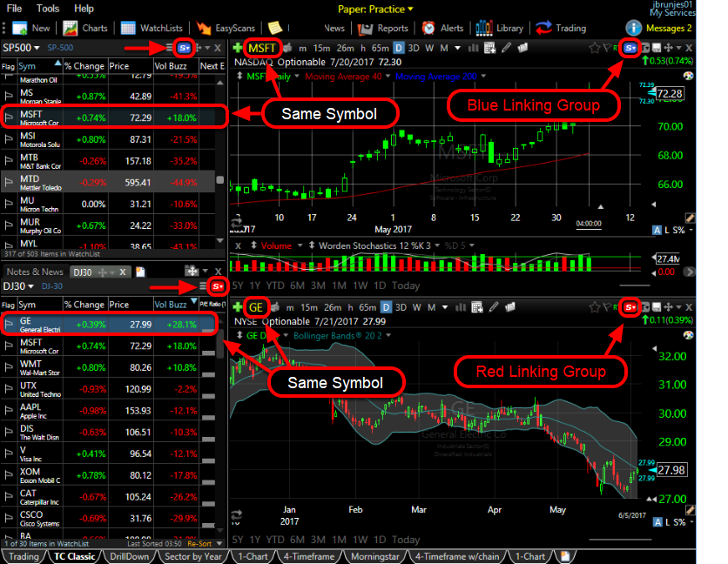The width and height of the screenshot is (728, 564).
Task: Set GE chart span to 6M
Action: click(297, 540)
